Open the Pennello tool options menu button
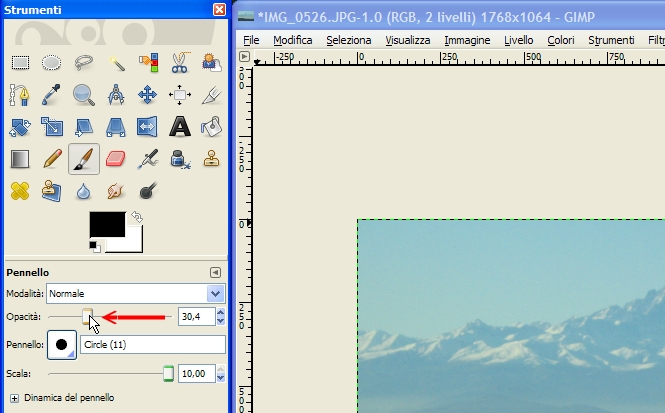The width and height of the screenshot is (665, 413). tap(215, 272)
